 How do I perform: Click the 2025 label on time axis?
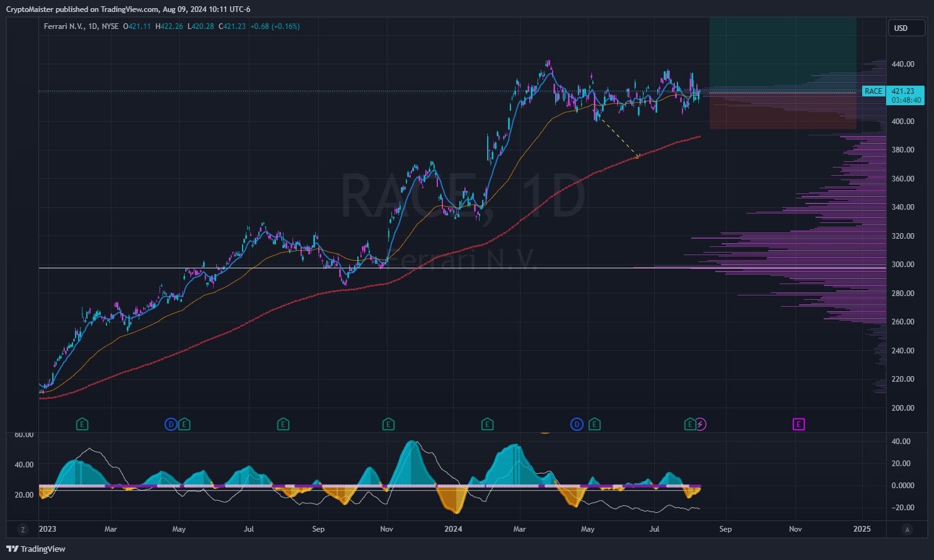tap(862, 529)
